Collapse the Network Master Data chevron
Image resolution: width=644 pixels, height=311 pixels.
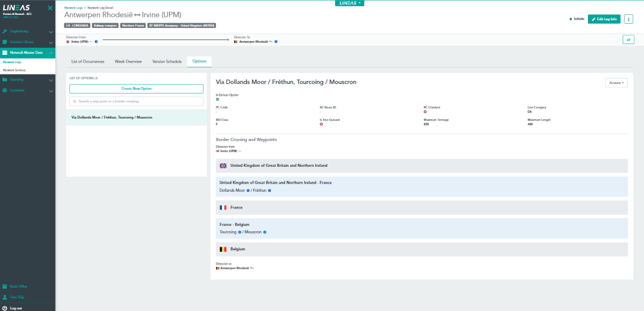(51, 52)
